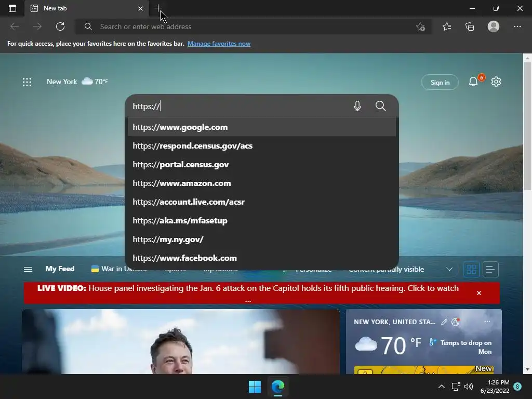Refresh the page
The width and height of the screenshot is (532, 399).
point(60,26)
